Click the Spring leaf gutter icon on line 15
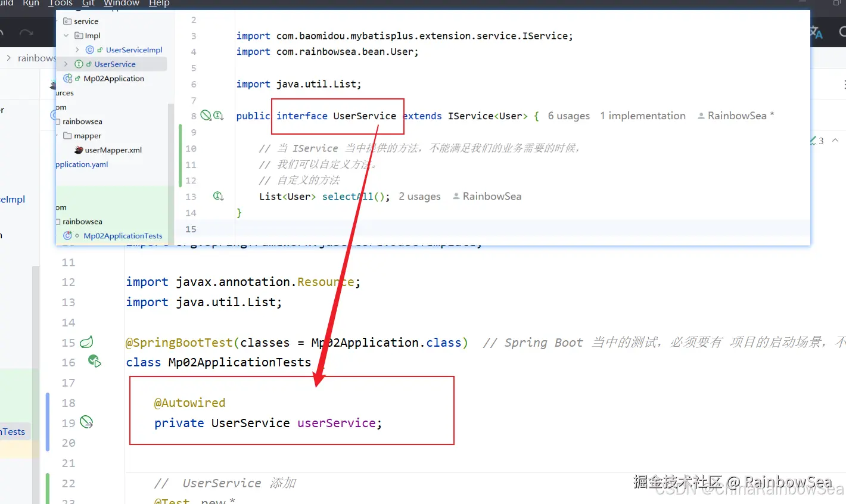Image resolution: width=846 pixels, height=504 pixels. pyautogui.click(x=87, y=342)
